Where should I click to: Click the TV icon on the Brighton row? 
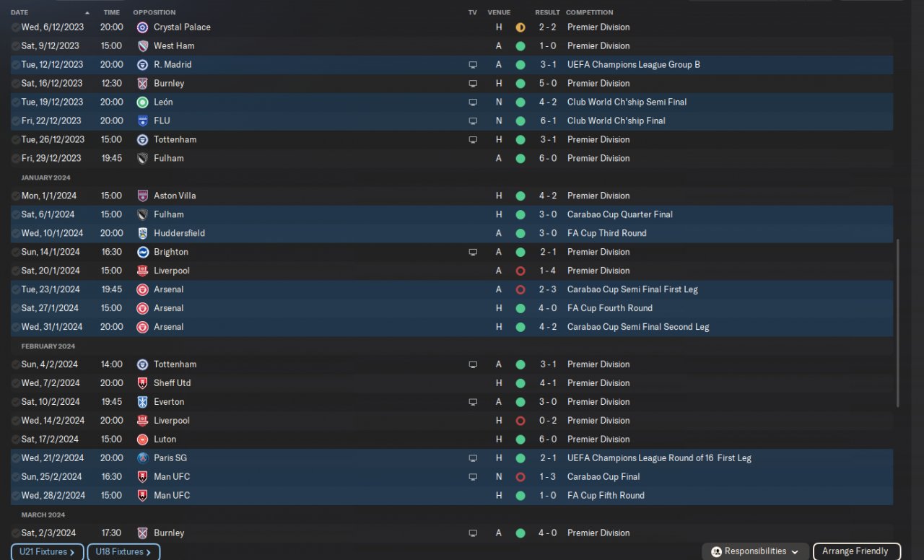tap(473, 253)
